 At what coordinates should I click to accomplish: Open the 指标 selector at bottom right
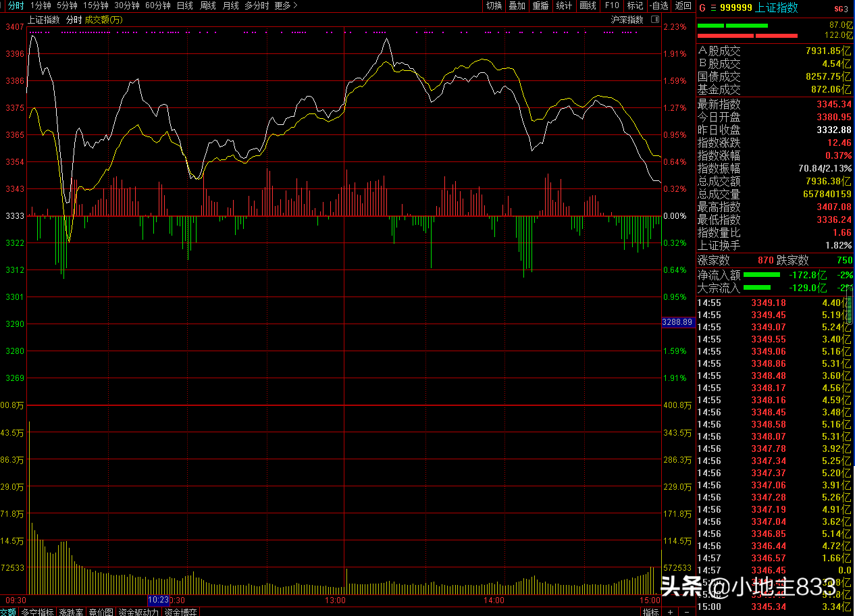pyautogui.click(x=650, y=612)
